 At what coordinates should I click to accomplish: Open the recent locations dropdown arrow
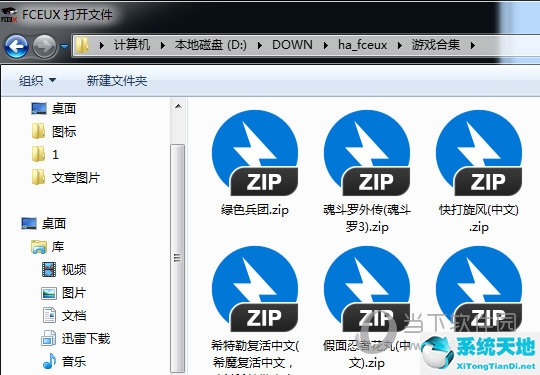click(x=64, y=46)
